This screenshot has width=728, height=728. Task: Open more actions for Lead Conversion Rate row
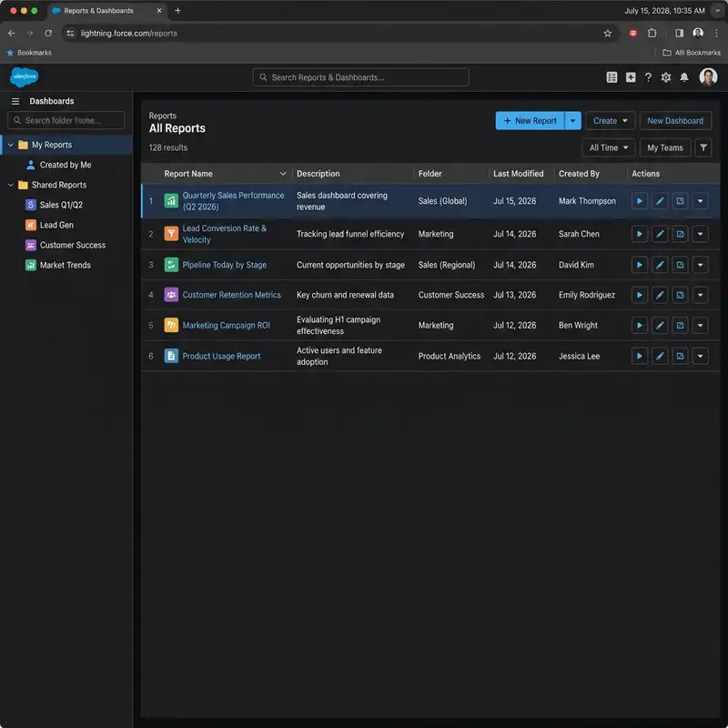[x=700, y=234]
